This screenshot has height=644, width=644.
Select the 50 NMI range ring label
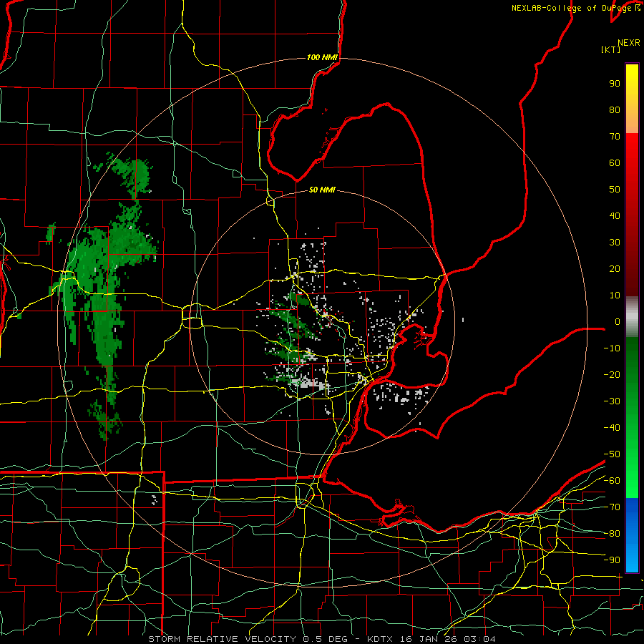[x=322, y=190]
